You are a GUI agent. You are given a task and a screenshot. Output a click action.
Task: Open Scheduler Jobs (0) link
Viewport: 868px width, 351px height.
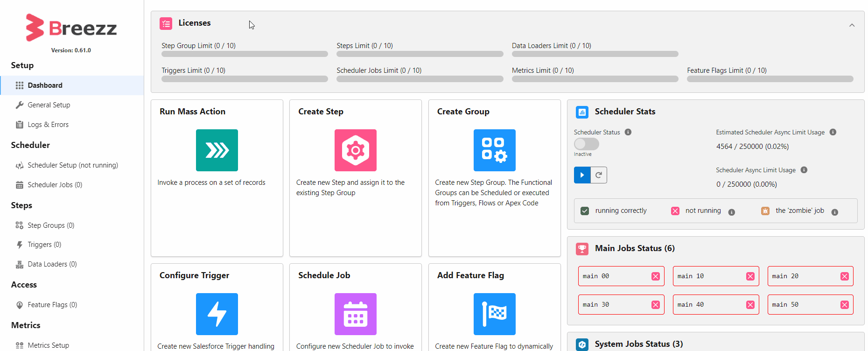[55, 185]
